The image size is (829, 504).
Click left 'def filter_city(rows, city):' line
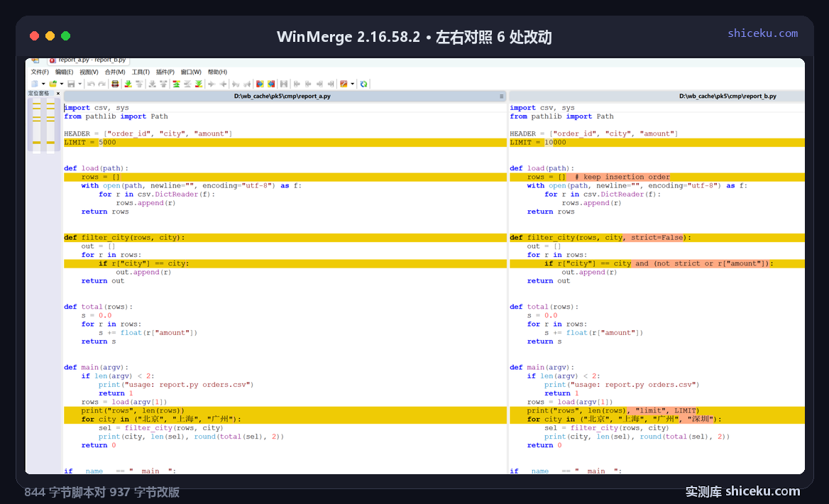click(285, 238)
